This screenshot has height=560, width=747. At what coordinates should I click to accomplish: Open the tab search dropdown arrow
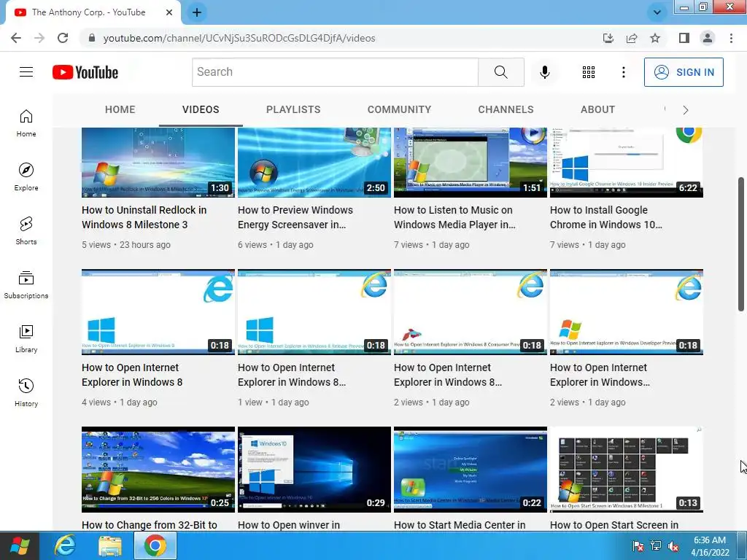pos(657,12)
